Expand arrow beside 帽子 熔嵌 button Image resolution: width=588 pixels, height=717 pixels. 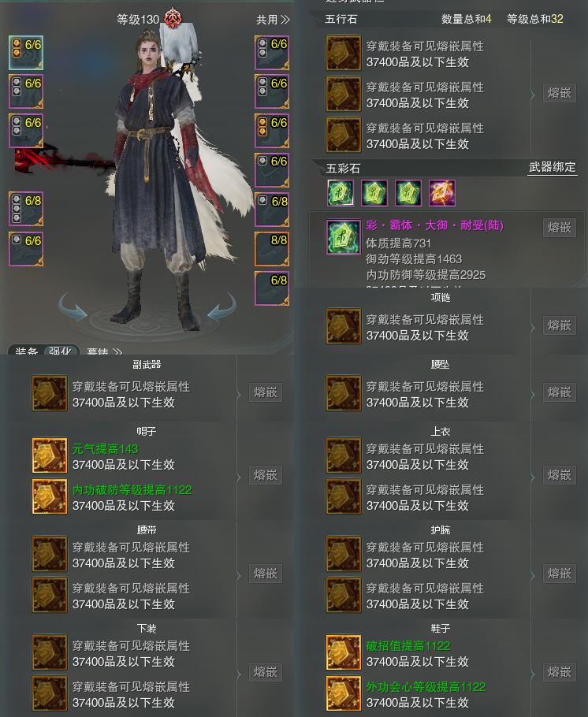(x=239, y=477)
